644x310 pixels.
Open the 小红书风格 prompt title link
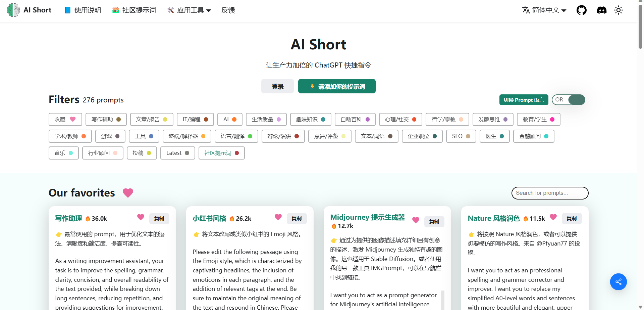tap(209, 219)
